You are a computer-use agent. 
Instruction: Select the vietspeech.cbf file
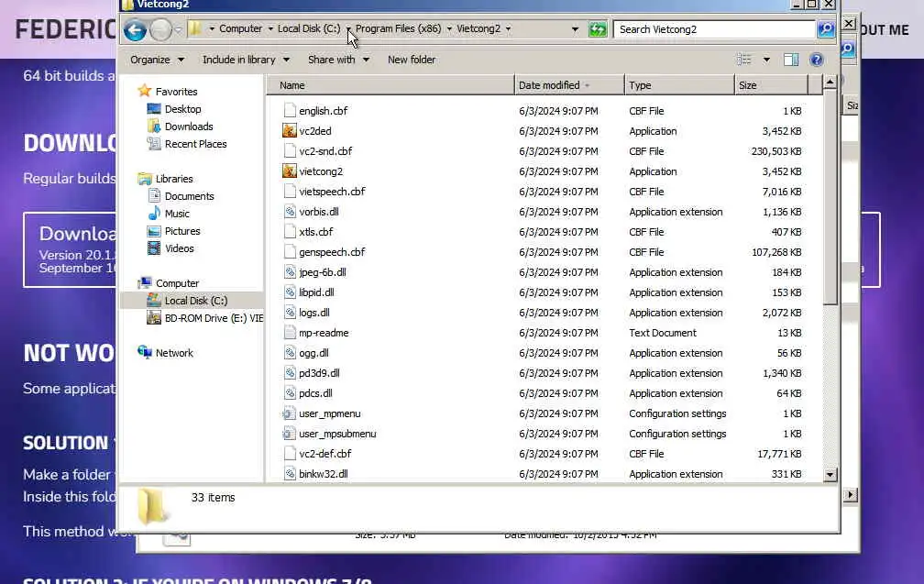[332, 192]
